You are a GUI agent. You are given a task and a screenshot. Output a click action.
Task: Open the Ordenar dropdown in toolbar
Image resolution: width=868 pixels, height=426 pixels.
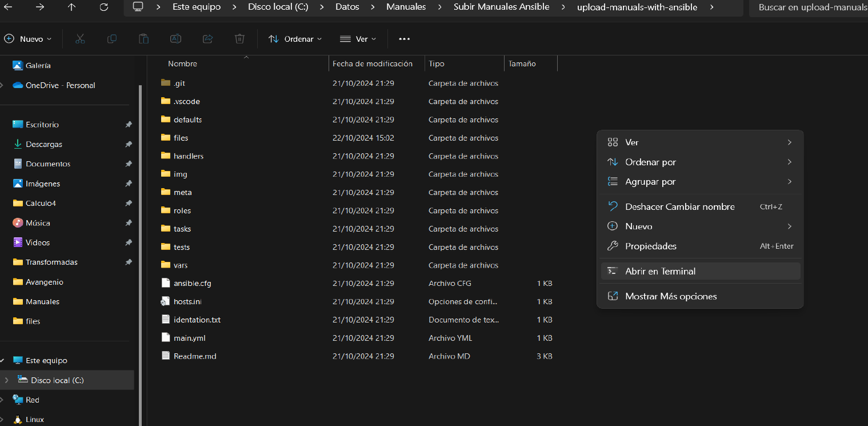[x=295, y=39]
